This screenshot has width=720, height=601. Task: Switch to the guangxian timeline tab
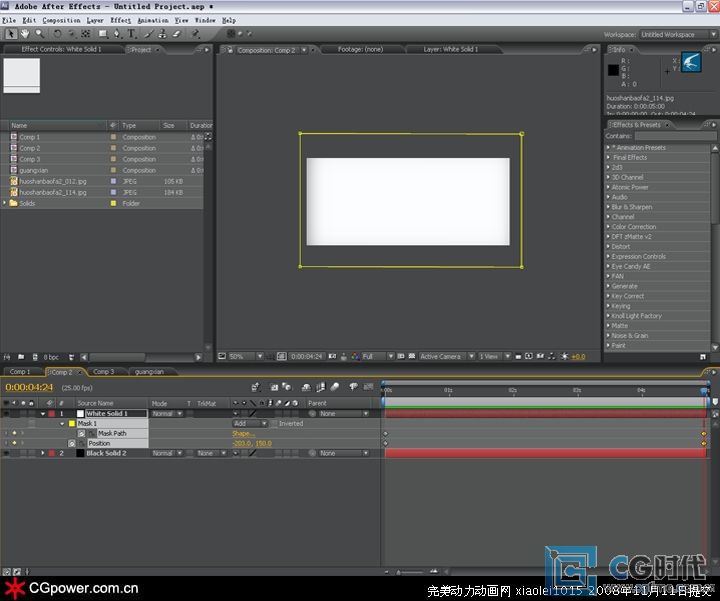coord(150,371)
